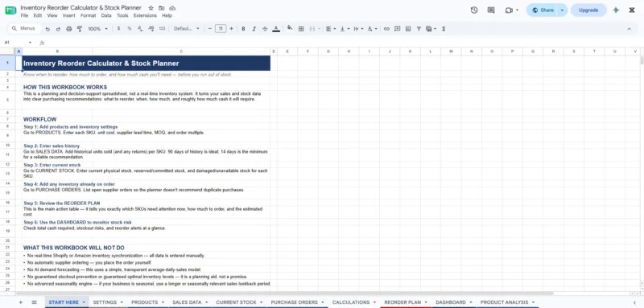Click the Share button
The height and width of the screenshot is (308, 644).
(542, 10)
